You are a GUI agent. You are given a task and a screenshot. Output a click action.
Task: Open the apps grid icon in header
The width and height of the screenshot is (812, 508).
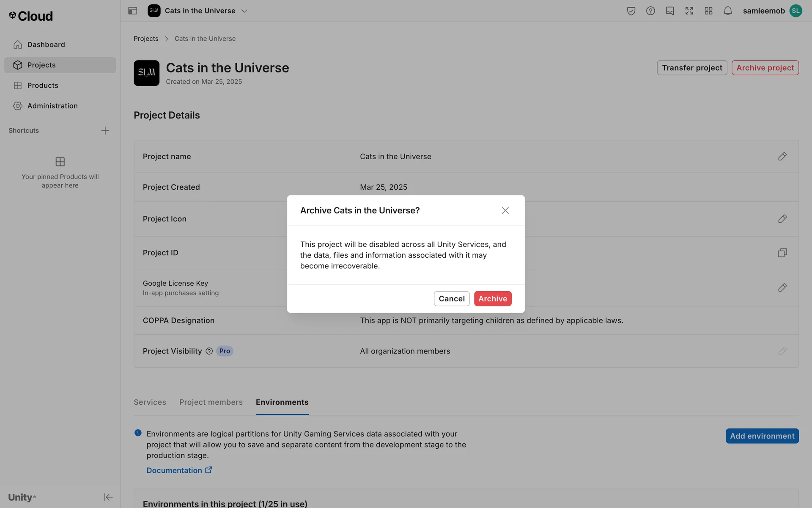click(708, 11)
